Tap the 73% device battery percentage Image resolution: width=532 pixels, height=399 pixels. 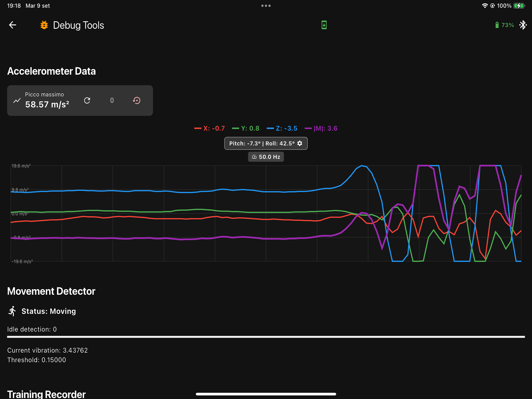[x=507, y=25]
